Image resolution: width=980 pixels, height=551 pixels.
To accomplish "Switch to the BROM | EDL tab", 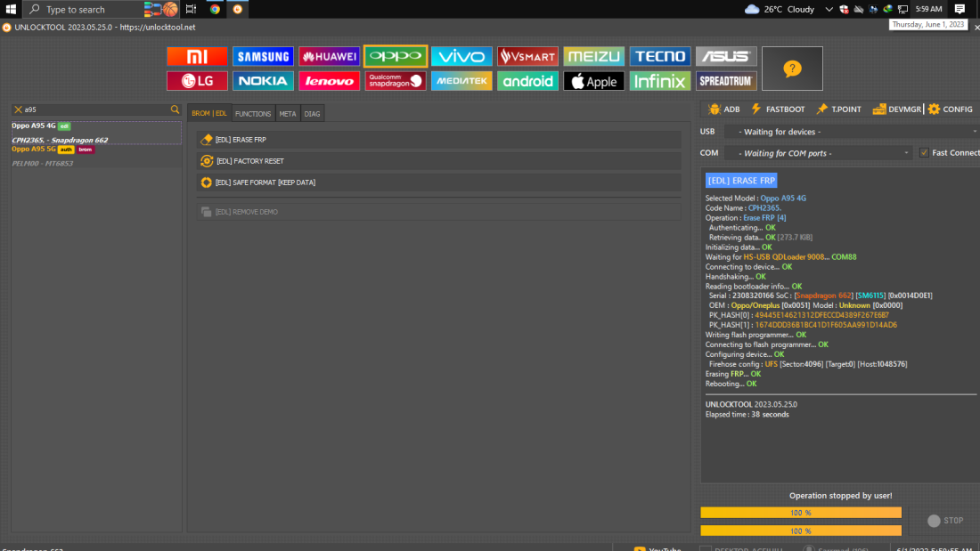I will pos(209,113).
